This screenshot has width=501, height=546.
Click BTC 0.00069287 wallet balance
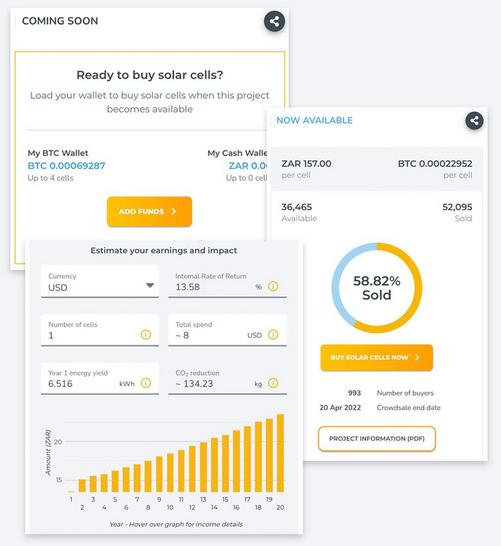click(x=66, y=166)
